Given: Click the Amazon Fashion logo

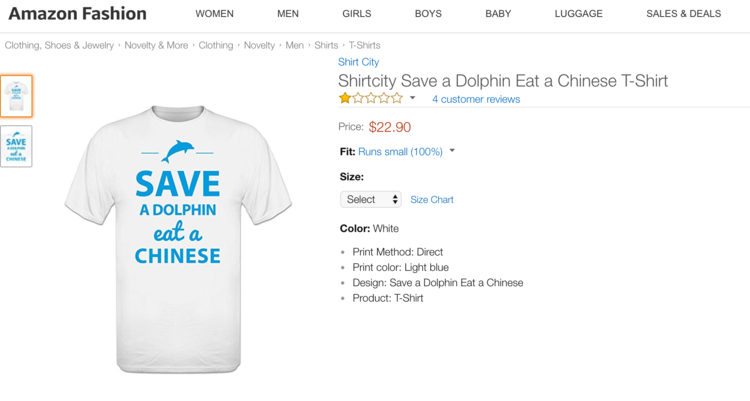Looking at the screenshot, I should pyautogui.click(x=78, y=14).
